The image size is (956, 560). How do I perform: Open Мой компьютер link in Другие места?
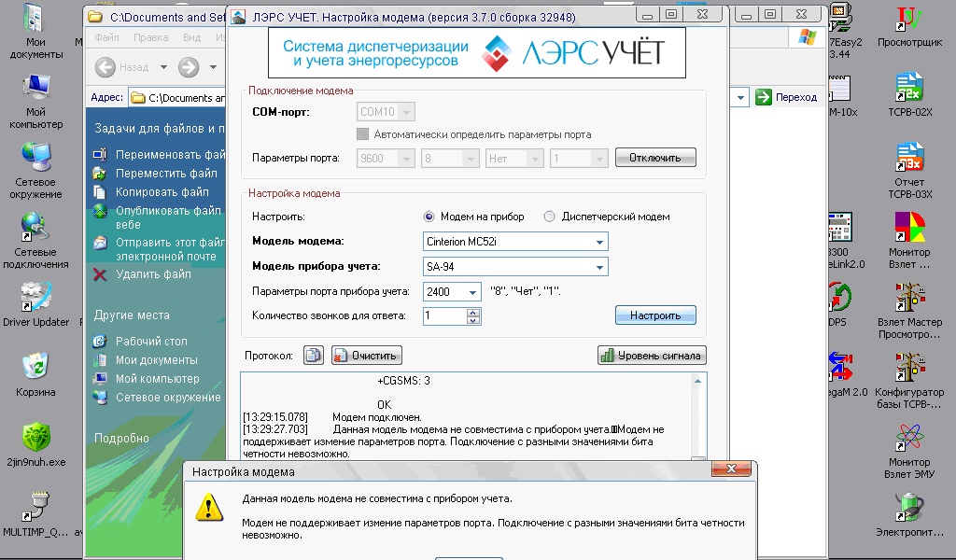pyautogui.click(x=157, y=378)
